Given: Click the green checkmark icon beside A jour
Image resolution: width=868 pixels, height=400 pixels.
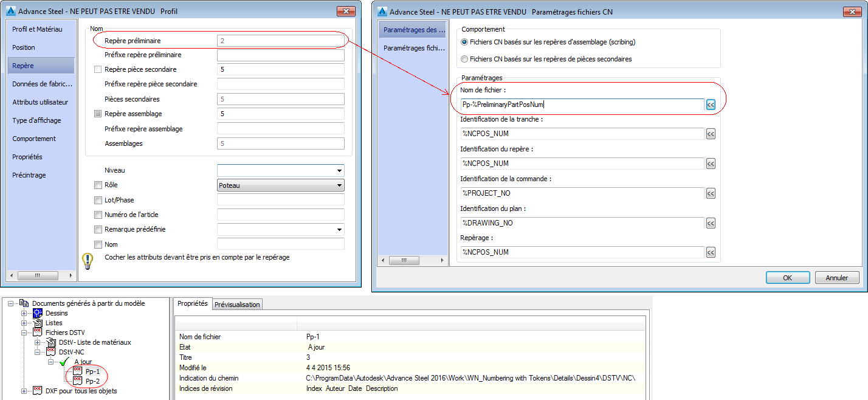Looking at the screenshot, I should [x=64, y=362].
